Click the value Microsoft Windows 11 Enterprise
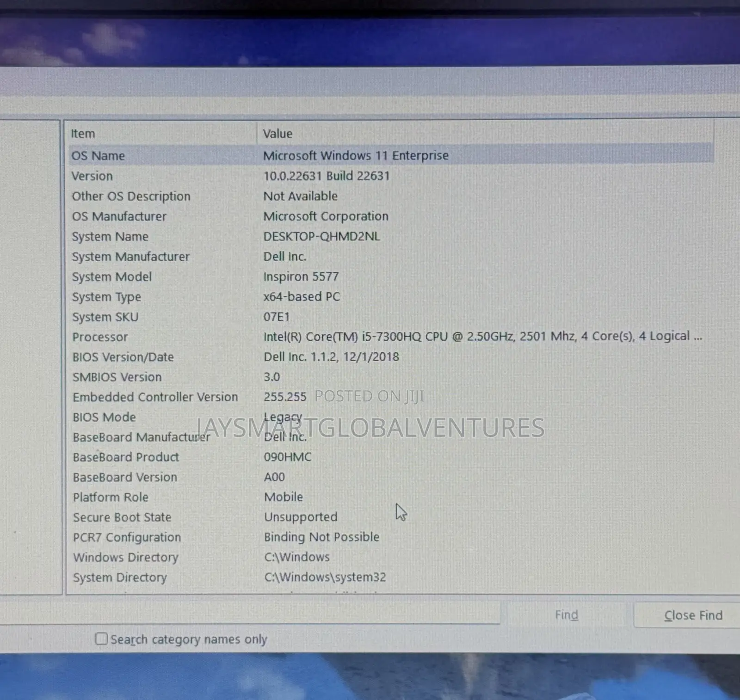Viewport: 740px width, 700px height. click(356, 155)
